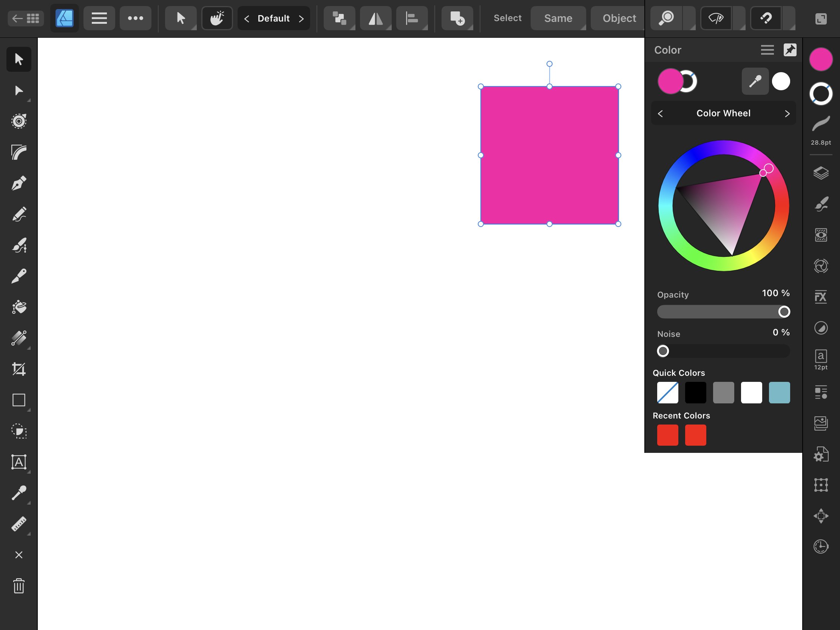Open the Stock images studio
Image resolution: width=840 pixels, height=630 pixels.
[x=821, y=423]
